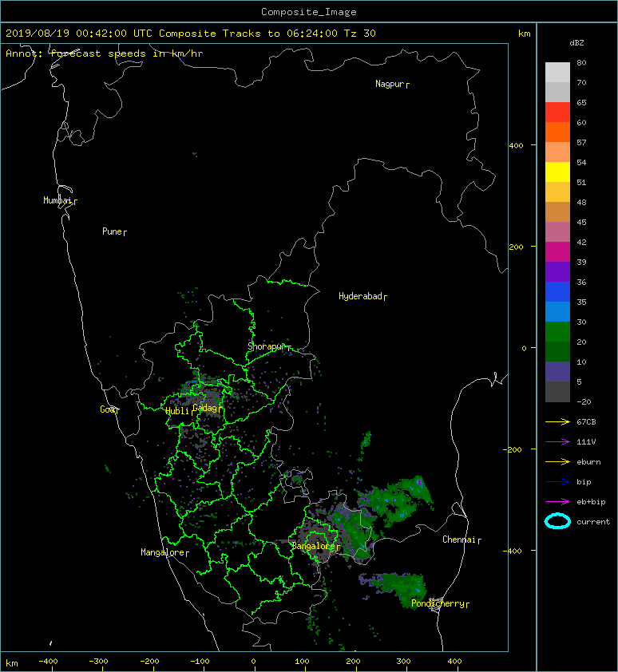
Task: Select the orange 60 dBZ color swatch
Action: tap(557, 132)
